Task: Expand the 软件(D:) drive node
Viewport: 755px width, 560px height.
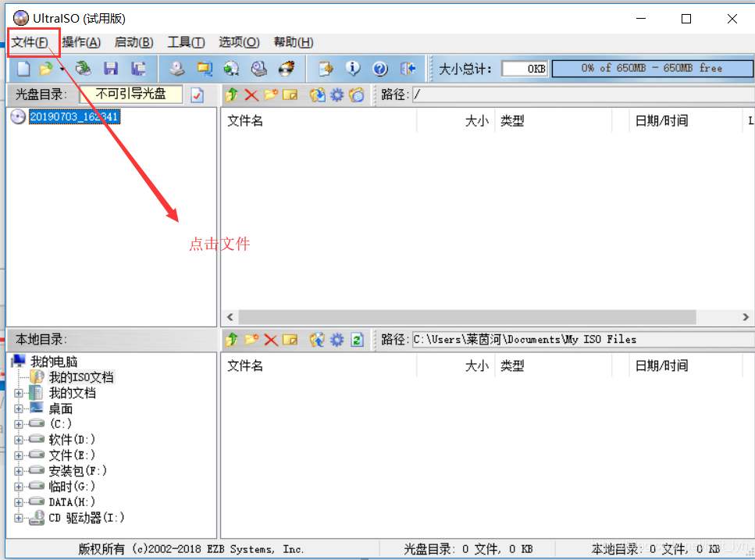Action: 19,440
